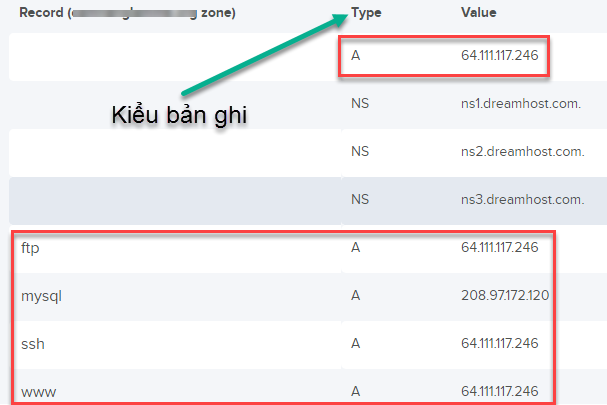The image size is (607, 405).
Task: Select the IP address in www row
Action: [x=500, y=389]
